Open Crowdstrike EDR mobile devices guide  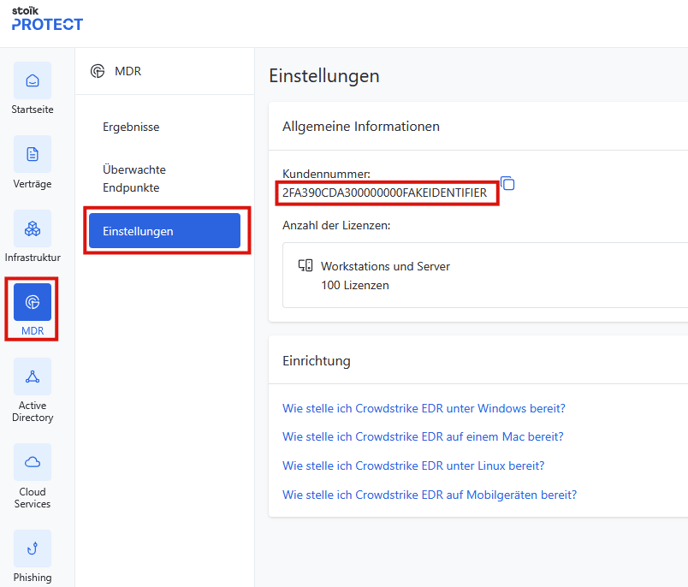[x=430, y=495]
